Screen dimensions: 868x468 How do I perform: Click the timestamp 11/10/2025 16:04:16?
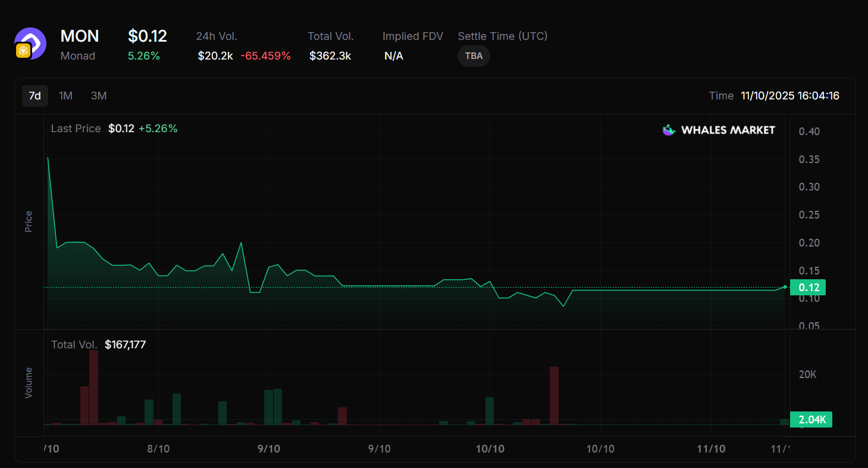pyautogui.click(x=789, y=96)
